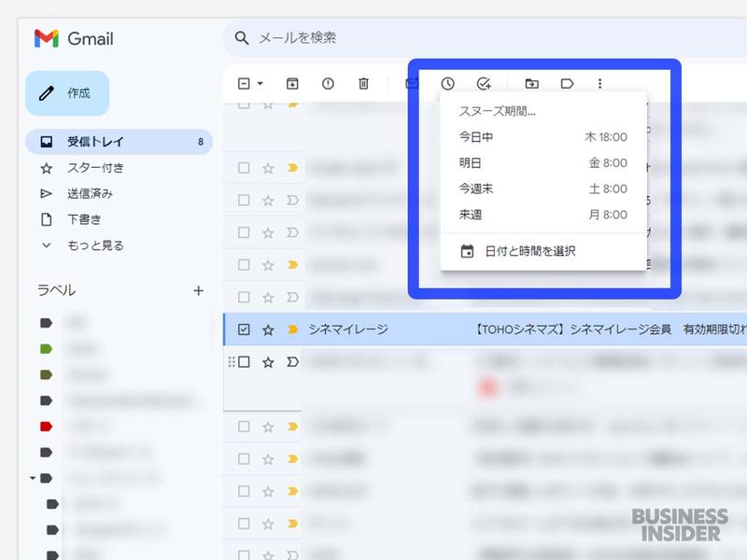This screenshot has height=560, width=747.
Task: Click the Archive toolbar icon
Action: pyautogui.click(x=292, y=84)
